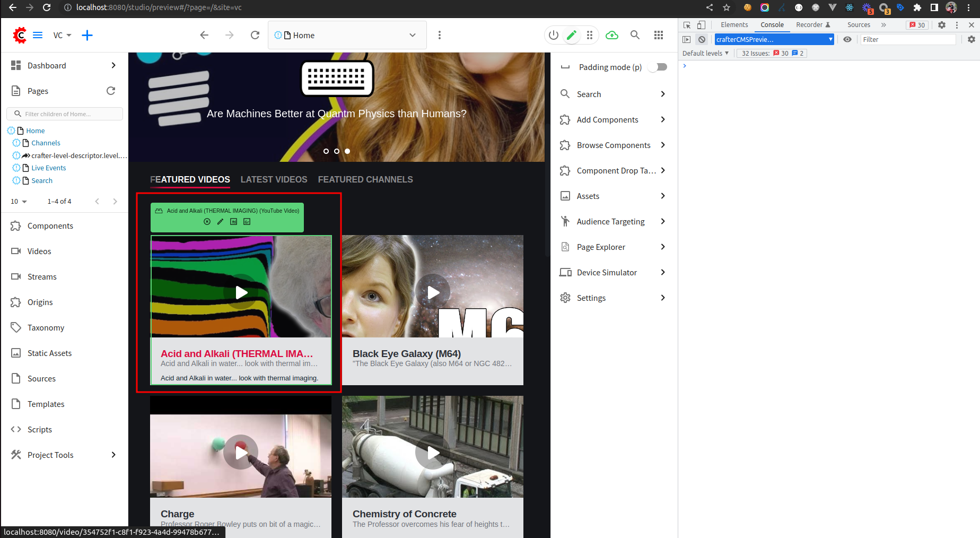Open the Live Events page link

48,168
